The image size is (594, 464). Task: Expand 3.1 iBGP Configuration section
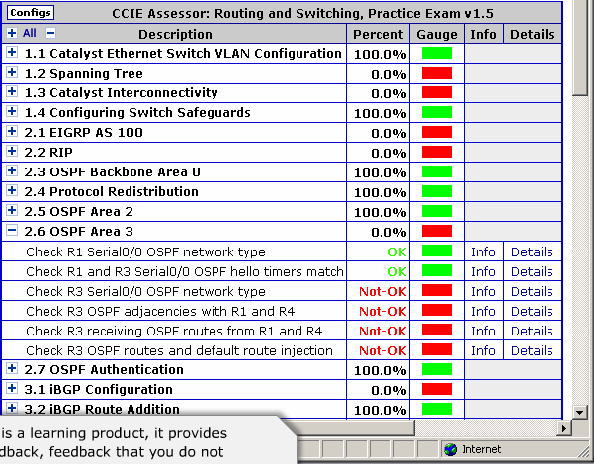click(12, 388)
